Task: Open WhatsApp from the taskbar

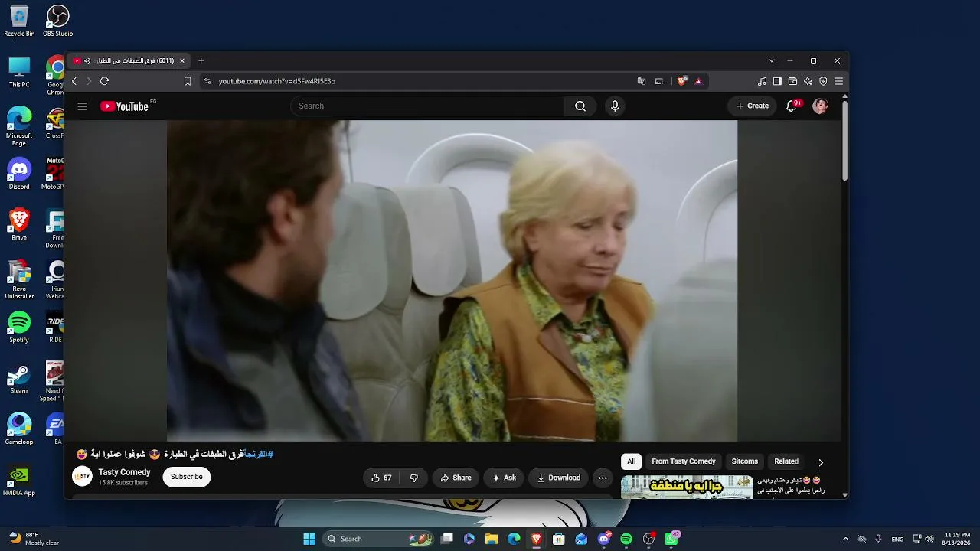Action: pyautogui.click(x=672, y=539)
